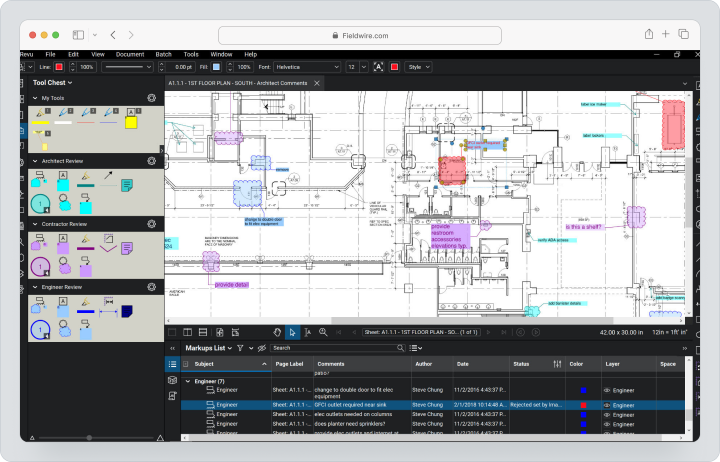Open the Tools menu
Image resolution: width=720 pixels, height=462 pixels.
point(191,54)
